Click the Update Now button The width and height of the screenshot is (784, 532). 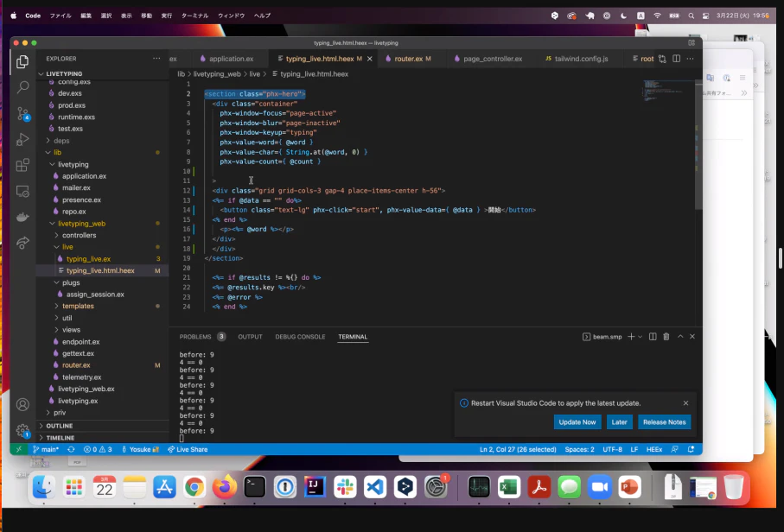577,422
